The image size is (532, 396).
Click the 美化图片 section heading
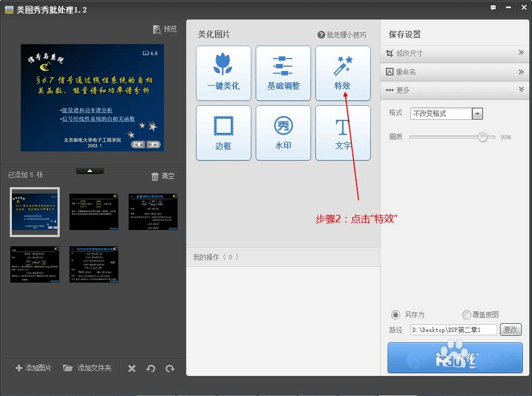click(214, 34)
